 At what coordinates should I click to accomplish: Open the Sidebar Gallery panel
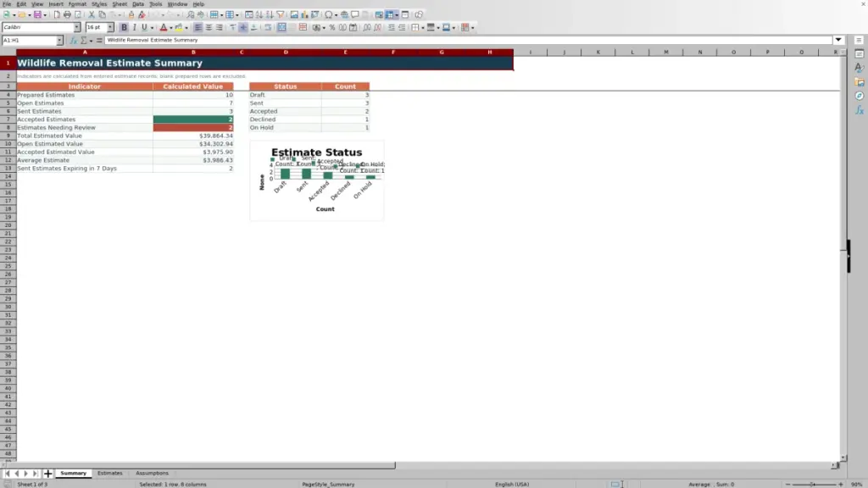point(860,82)
